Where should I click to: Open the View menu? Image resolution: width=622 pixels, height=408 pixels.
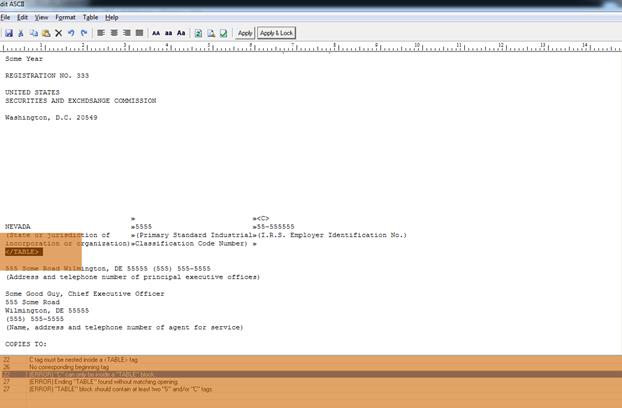tap(41, 17)
